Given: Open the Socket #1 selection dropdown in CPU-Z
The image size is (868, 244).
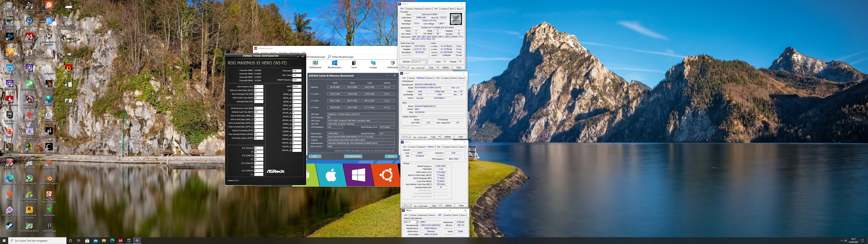Looking at the screenshot, I should click(420, 62).
